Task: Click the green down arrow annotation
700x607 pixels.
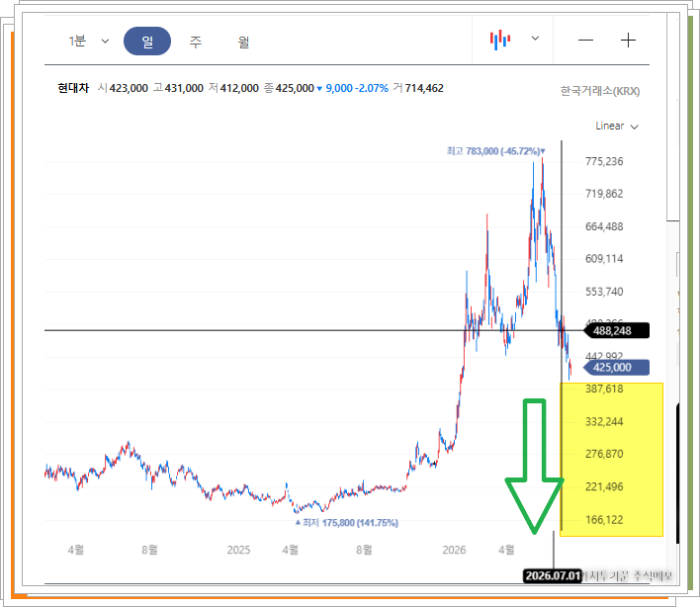Action: click(x=534, y=466)
